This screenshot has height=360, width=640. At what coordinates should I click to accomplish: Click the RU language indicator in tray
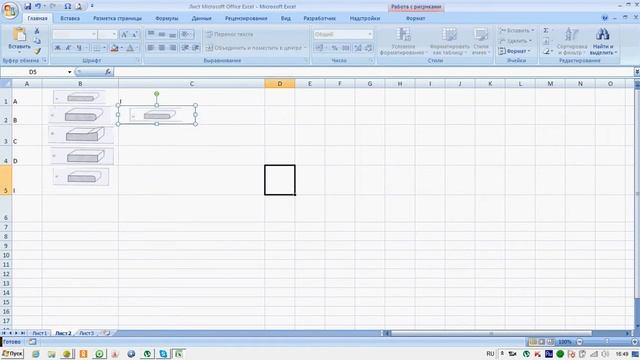[x=490, y=353]
